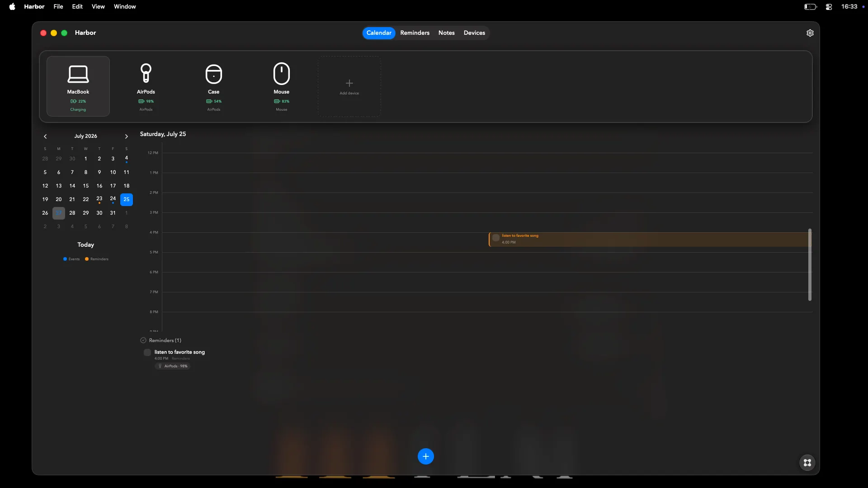
Task: Click the menu bar clock 16:33
Action: [849, 6]
